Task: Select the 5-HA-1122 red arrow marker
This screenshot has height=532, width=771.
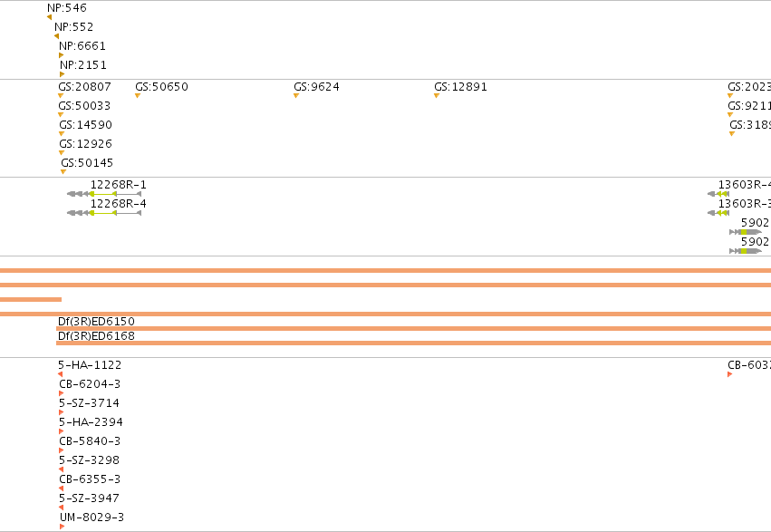Action: click(x=61, y=374)
